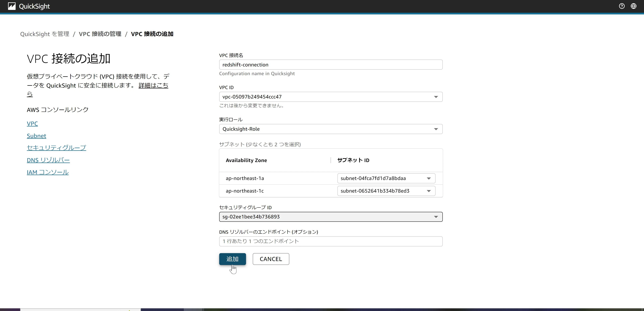Focus the DNS リゾルバー endpoint field
Image resolution: width=644 pixels, height=311 pixels.
pos(331,242)
